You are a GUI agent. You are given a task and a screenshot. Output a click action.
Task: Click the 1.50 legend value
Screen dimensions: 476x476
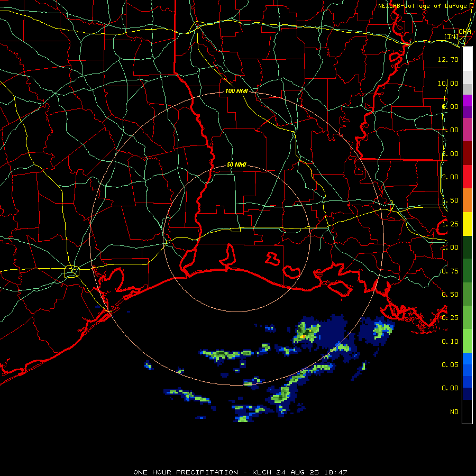tap(450, 200)
